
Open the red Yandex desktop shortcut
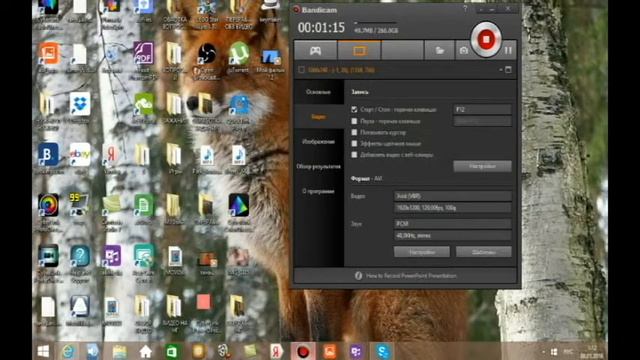[x=111, y=158]
